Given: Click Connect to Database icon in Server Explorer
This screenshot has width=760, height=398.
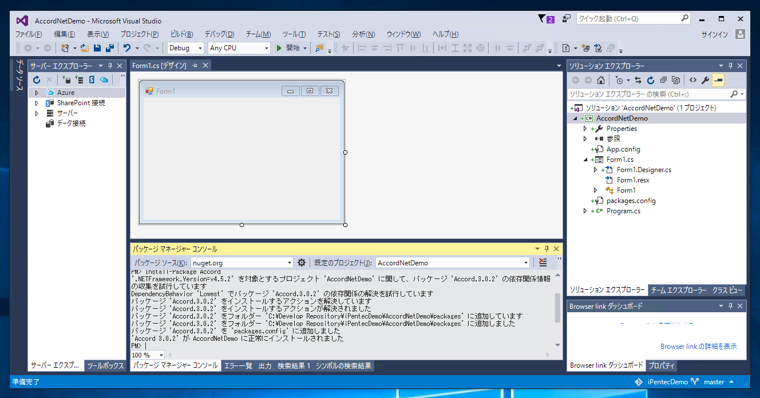Looking at the screenshot, I should (67, 80).
